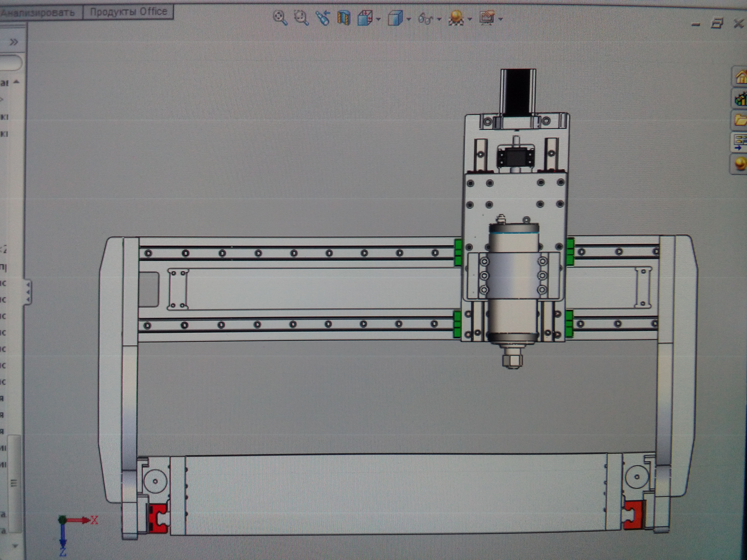
Task: Click the Zoom to Fit magnifier icon
Action: pos(280,18)
